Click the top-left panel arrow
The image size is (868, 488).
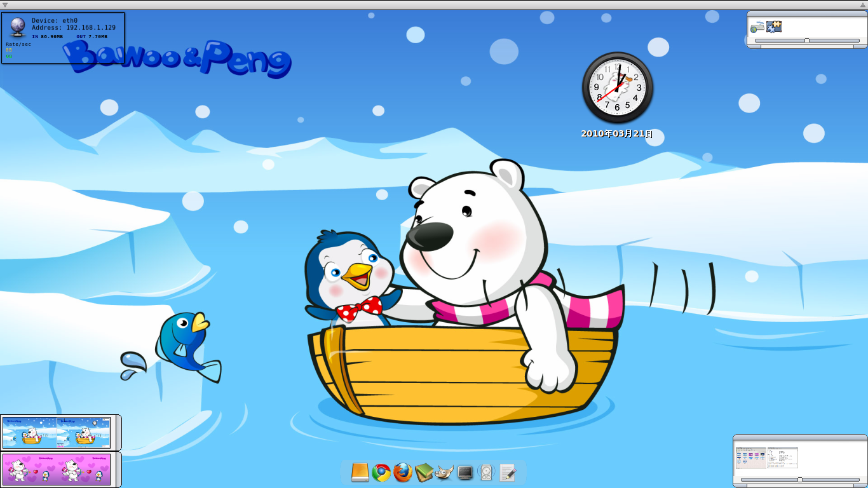coord(4,4)
